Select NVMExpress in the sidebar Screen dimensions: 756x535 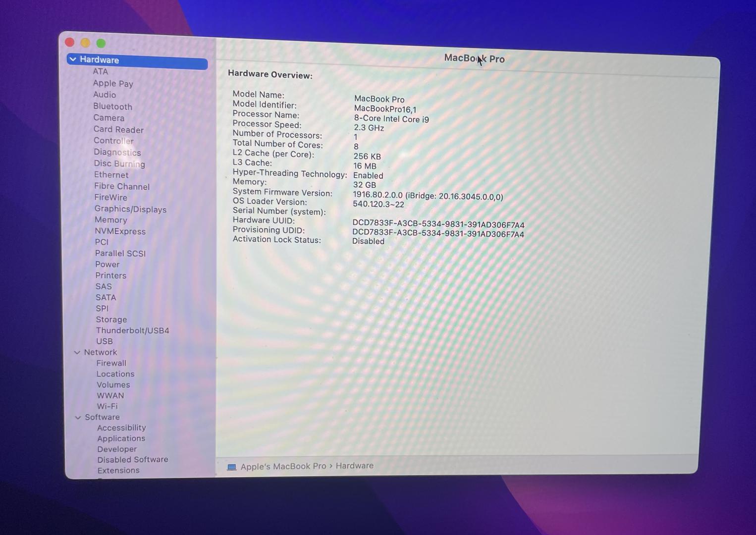(x=120, y=231)
